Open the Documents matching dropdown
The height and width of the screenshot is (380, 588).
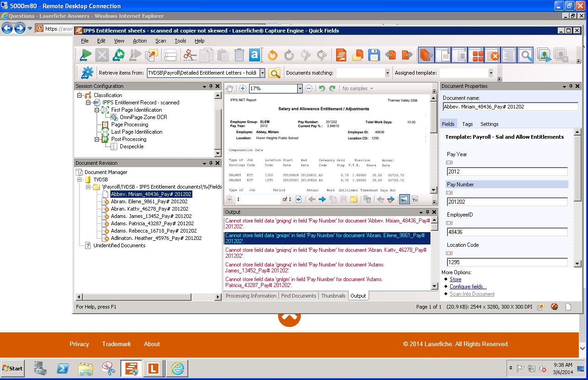click(387, 73)
